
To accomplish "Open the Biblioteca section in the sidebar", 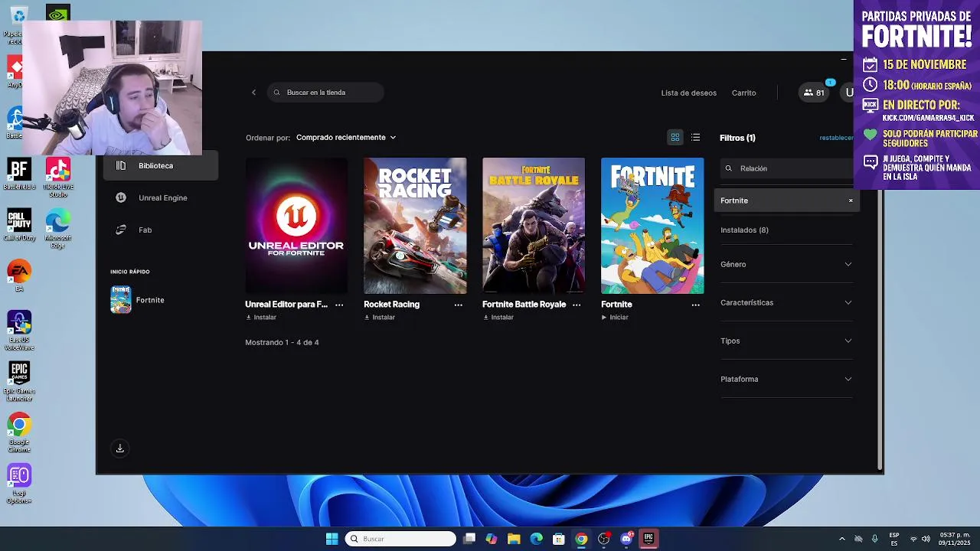I will tap(161, 165).
